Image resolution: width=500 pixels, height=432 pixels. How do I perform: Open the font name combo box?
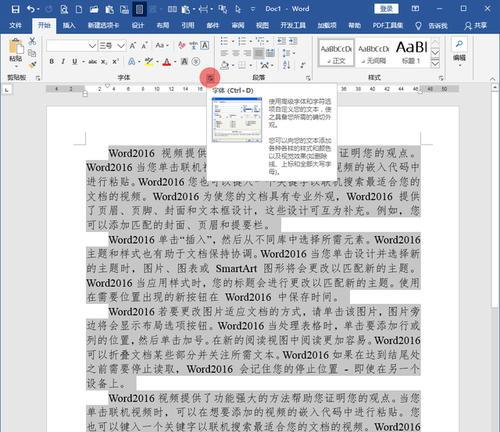pos(71,45)
